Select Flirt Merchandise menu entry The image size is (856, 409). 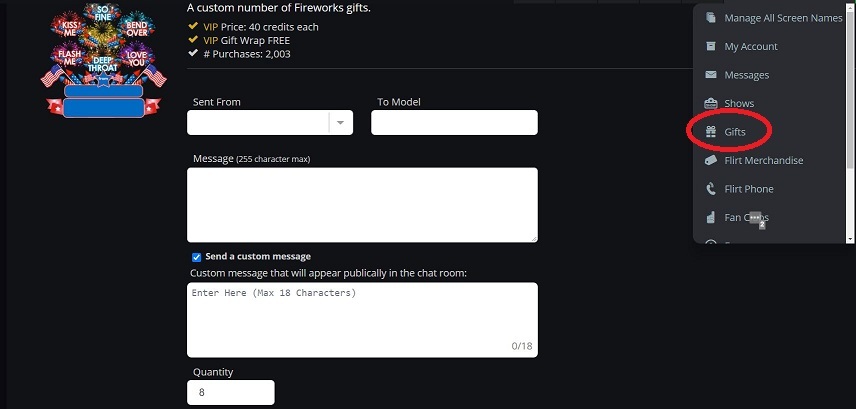[763, 160]
